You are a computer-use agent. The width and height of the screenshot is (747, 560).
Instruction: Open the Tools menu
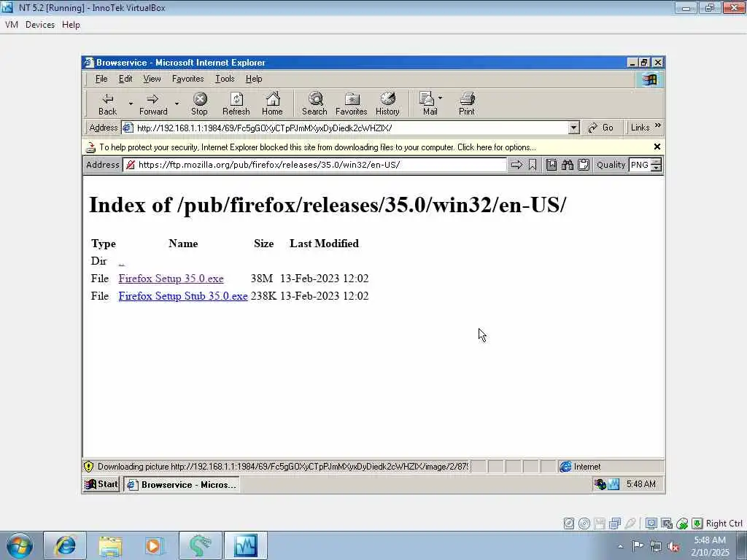(225, 79)
